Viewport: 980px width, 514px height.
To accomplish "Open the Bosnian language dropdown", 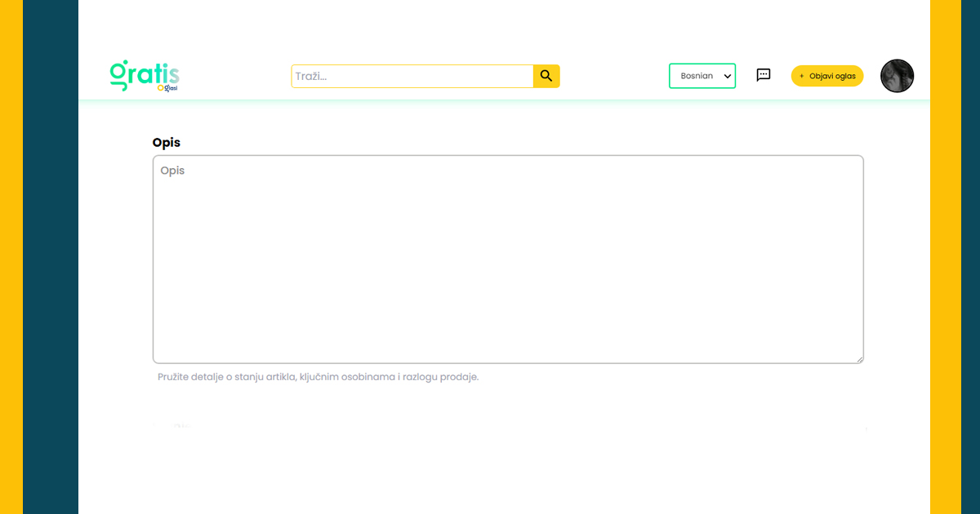I will 702,76.
